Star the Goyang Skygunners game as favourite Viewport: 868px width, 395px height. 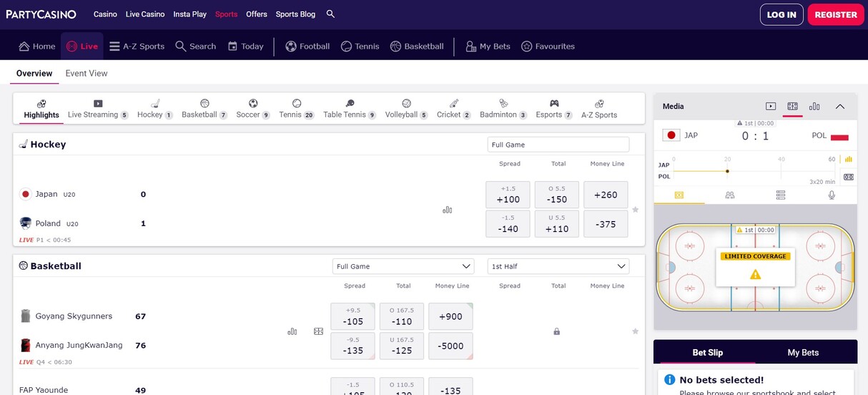(x=635, y=331)
